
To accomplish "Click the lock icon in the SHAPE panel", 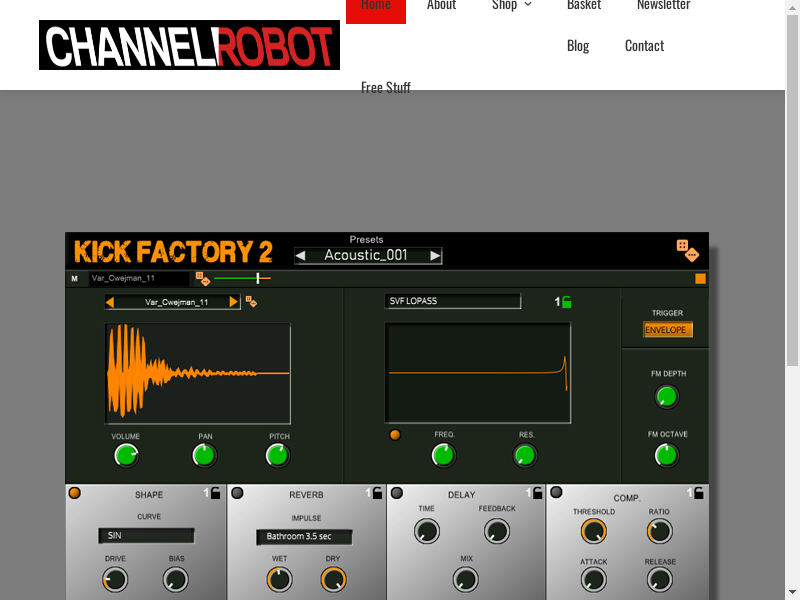I will tap(216, 493).
